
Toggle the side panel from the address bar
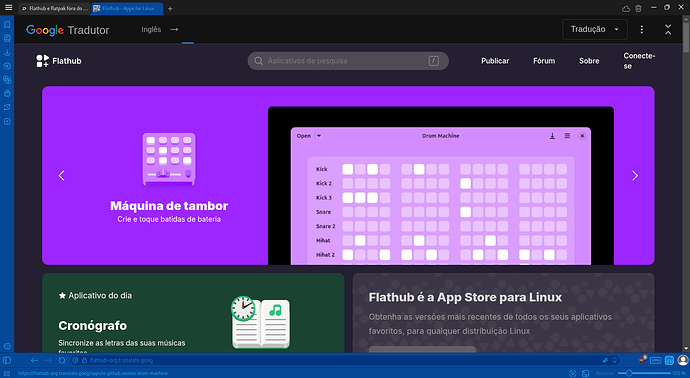coord(7,360)
